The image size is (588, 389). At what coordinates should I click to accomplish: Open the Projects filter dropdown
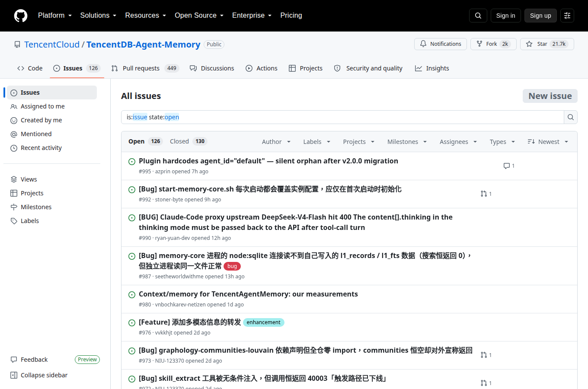coord(359,142)
